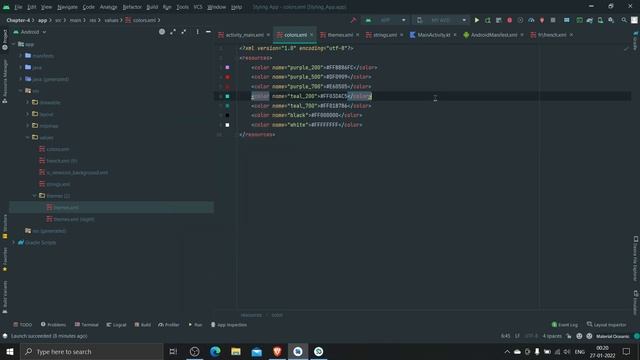The image size is (640, 360).
Task: Expand the manifests folder
Action: [x=21, y=56]
